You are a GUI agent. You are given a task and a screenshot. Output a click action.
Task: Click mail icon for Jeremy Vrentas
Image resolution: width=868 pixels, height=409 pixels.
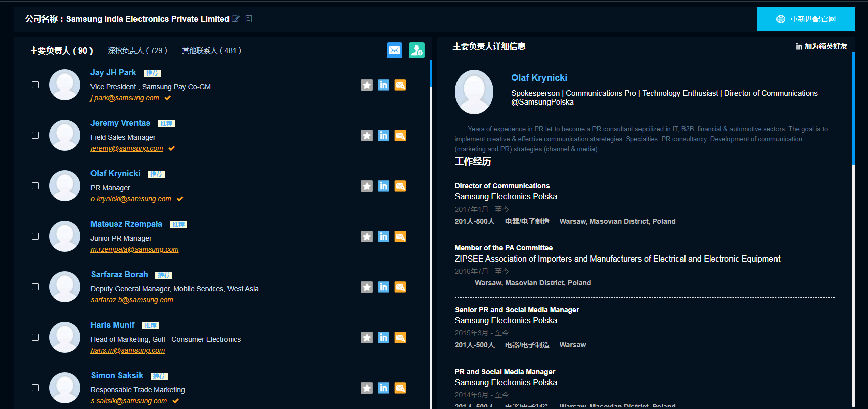click(x=400, y=136)
